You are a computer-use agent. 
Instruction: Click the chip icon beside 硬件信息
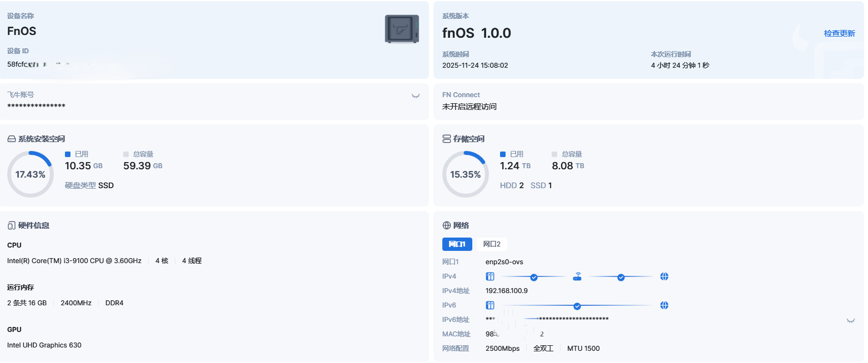[11, 225]
